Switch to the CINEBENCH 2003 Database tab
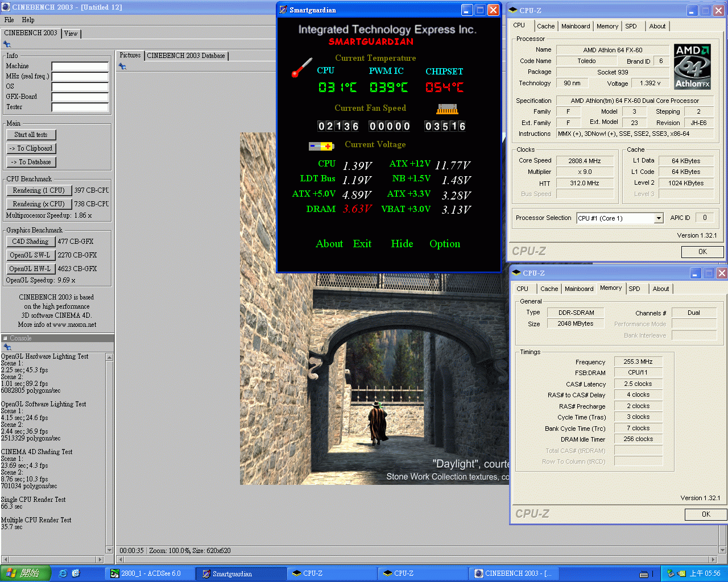The width and height of the screenshot is (728, 582). 186,56
